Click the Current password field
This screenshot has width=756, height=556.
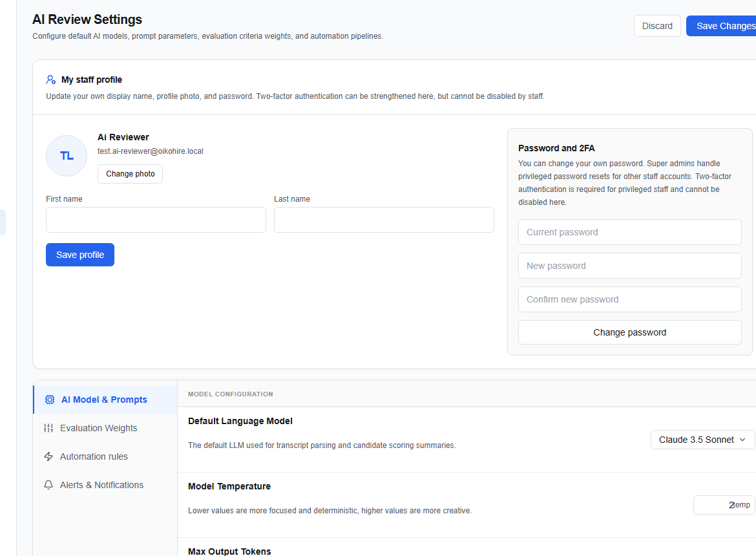pos(630,232)
